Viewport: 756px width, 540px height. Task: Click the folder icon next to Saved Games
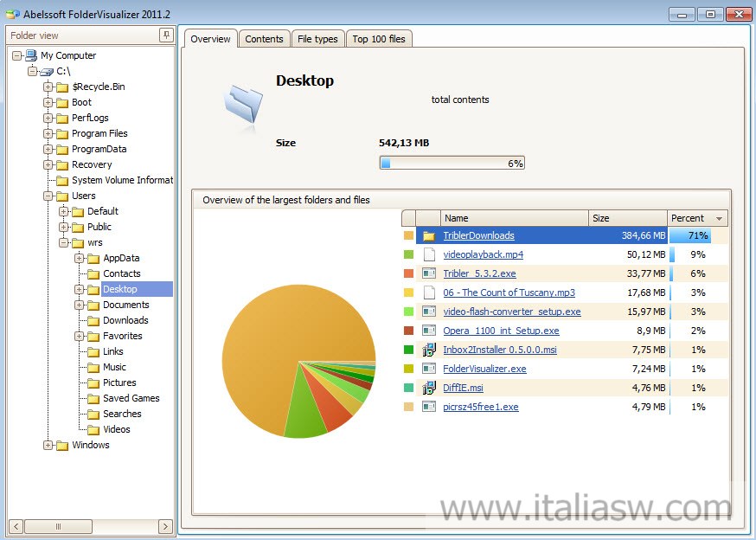coord(93,399)
